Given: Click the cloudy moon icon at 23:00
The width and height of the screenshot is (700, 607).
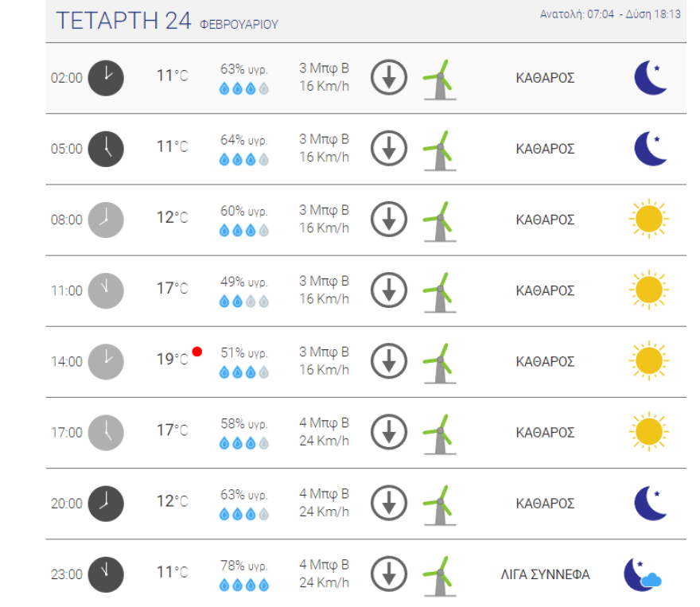Looking at the screenshot, I should pos(643,574).
